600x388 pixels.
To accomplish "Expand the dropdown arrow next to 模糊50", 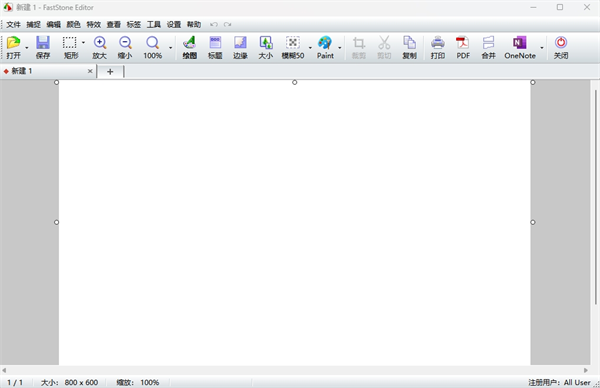I will 310,48.
